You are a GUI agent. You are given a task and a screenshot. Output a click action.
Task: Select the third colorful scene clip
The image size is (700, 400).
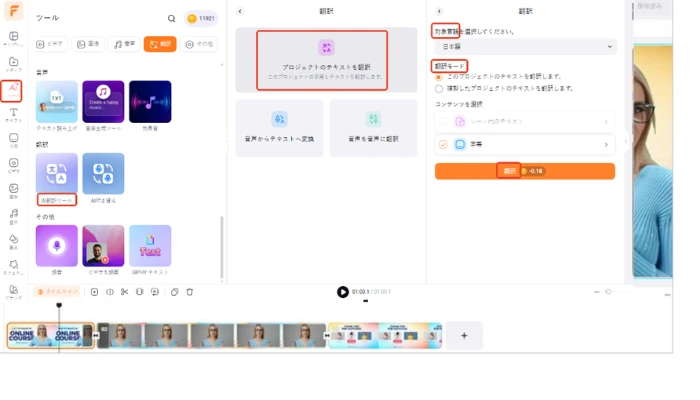tap(385, 335)
